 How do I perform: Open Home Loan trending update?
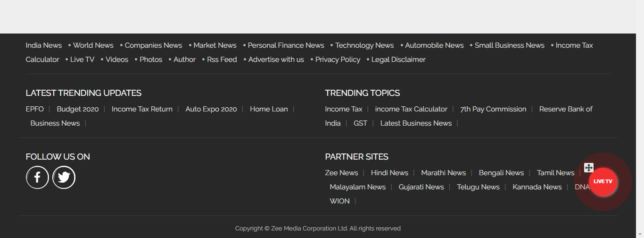pos(269,109)
